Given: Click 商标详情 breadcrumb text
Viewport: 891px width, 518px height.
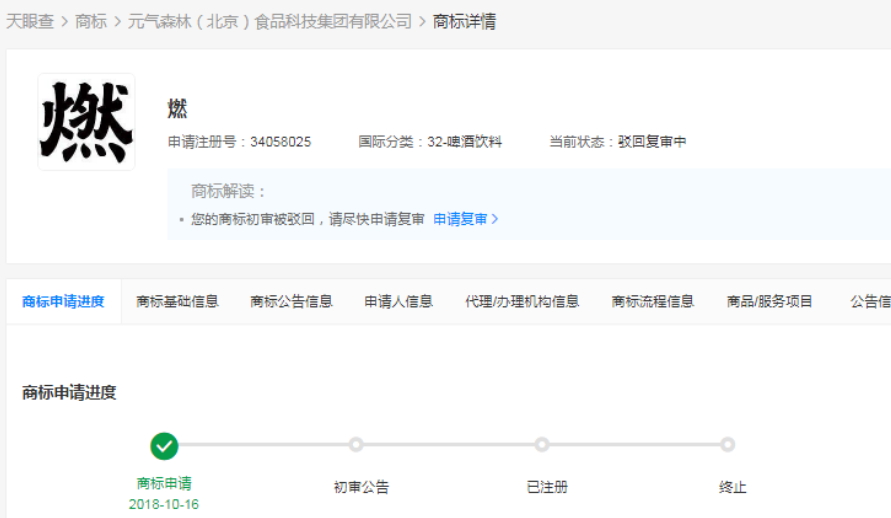Looking at the screenshot, I should click(464, 22).
